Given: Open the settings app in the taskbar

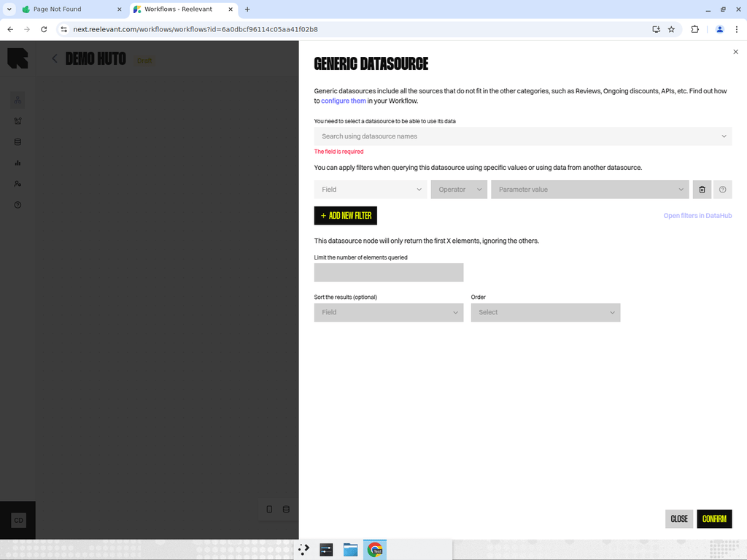Looking at the screenshot, I should click(x=326, y=550).
